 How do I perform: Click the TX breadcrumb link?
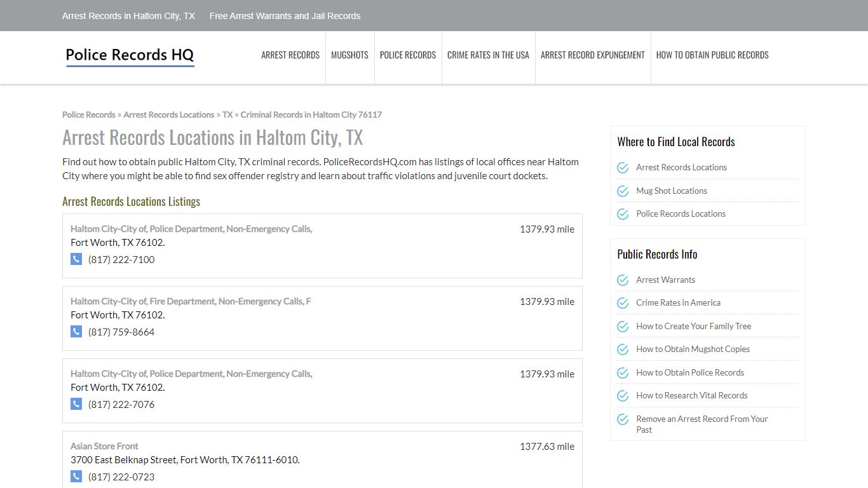[227, 115]
